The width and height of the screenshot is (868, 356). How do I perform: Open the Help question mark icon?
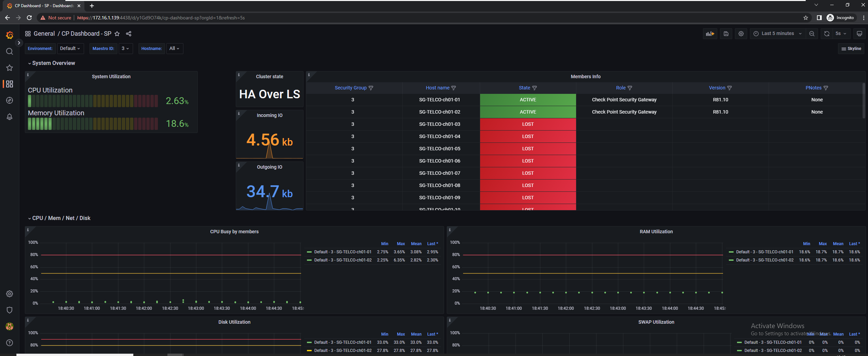10,343
